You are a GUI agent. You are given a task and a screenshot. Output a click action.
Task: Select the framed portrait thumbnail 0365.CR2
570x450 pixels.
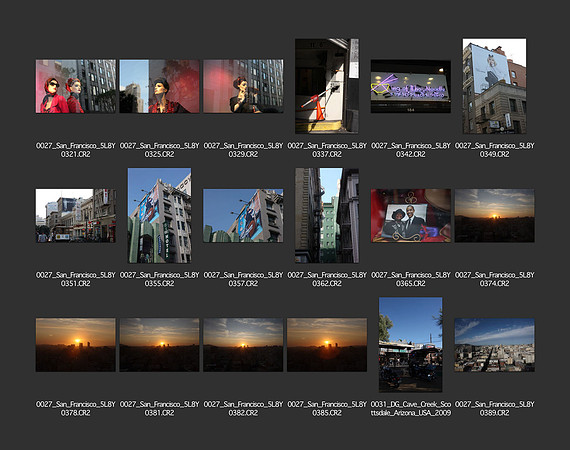click(x=411, y=216)
